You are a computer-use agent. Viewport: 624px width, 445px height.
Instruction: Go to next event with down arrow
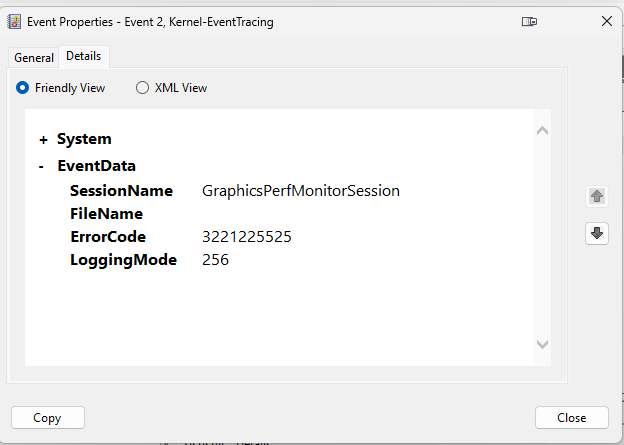pyautogui.click(x=597, y=233)
